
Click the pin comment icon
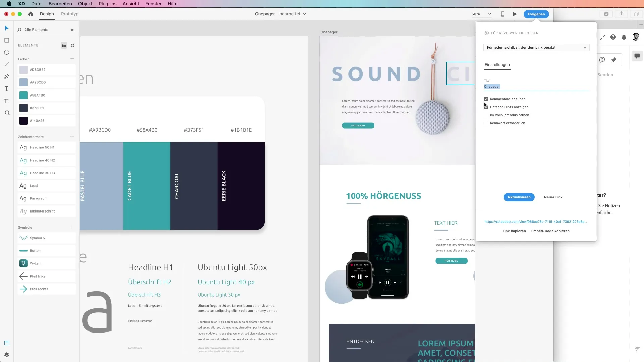(x=614, y=60)
